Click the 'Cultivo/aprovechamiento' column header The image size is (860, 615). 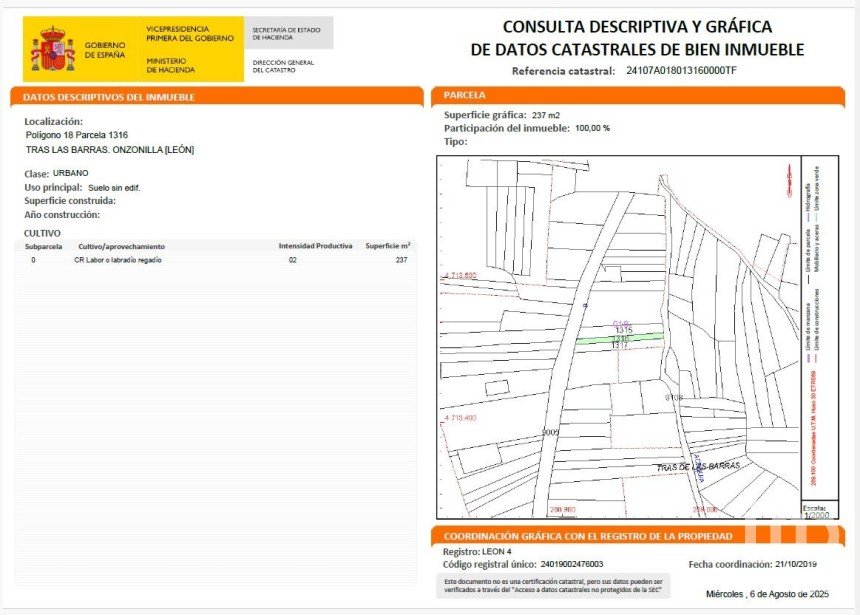121,245
